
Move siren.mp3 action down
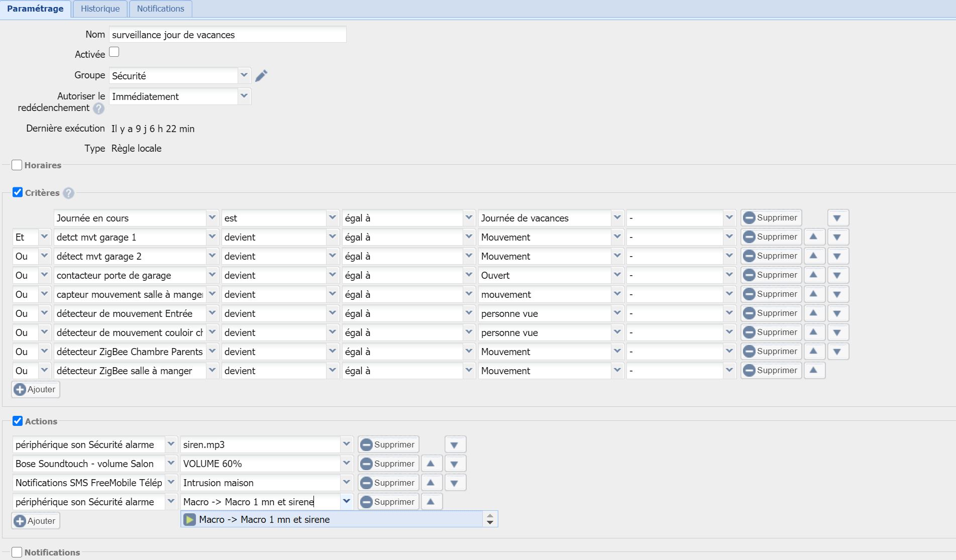point(455,444)
